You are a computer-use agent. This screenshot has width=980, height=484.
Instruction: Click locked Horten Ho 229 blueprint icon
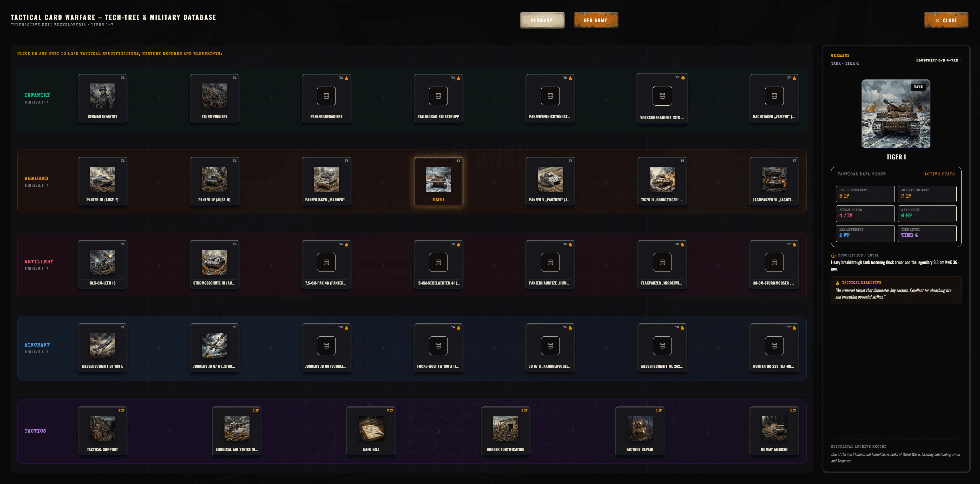click(774, 345)
